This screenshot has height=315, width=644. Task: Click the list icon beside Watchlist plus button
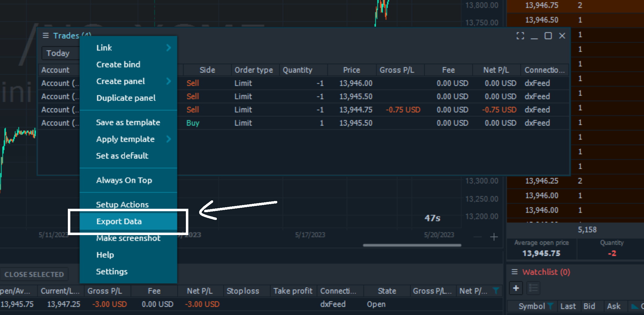[x=533, y=288]
